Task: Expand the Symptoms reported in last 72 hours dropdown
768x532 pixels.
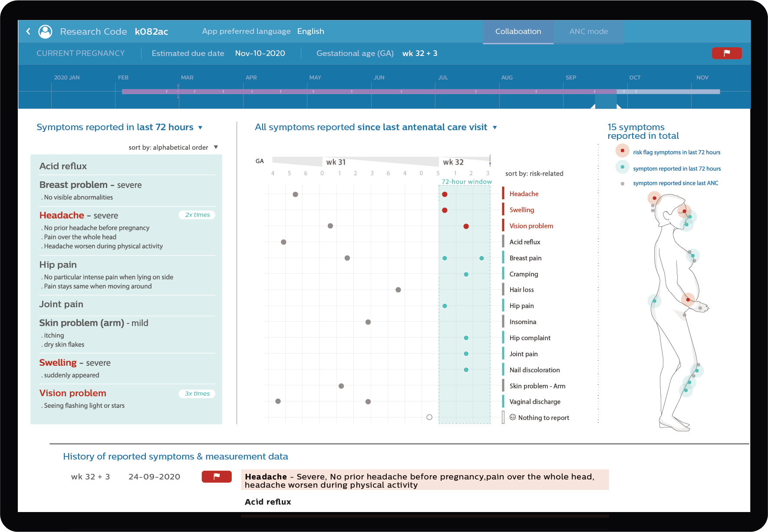Action: click(x=200, y=127)
